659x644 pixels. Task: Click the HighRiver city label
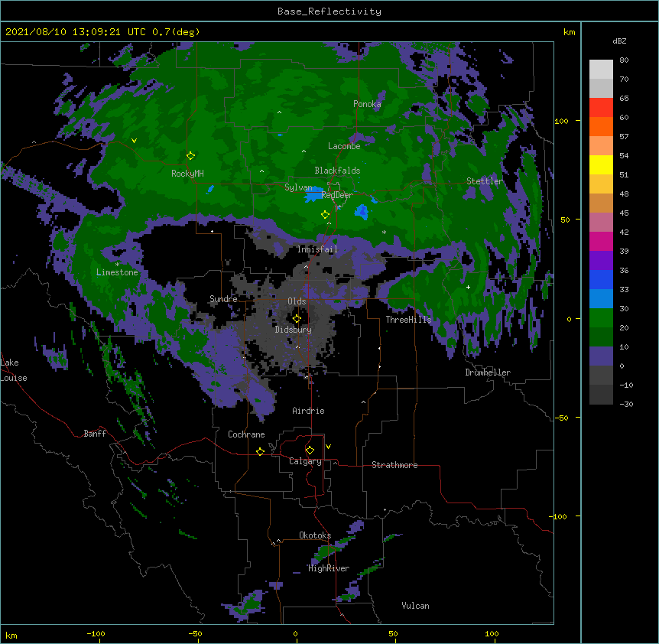point(329,568)
